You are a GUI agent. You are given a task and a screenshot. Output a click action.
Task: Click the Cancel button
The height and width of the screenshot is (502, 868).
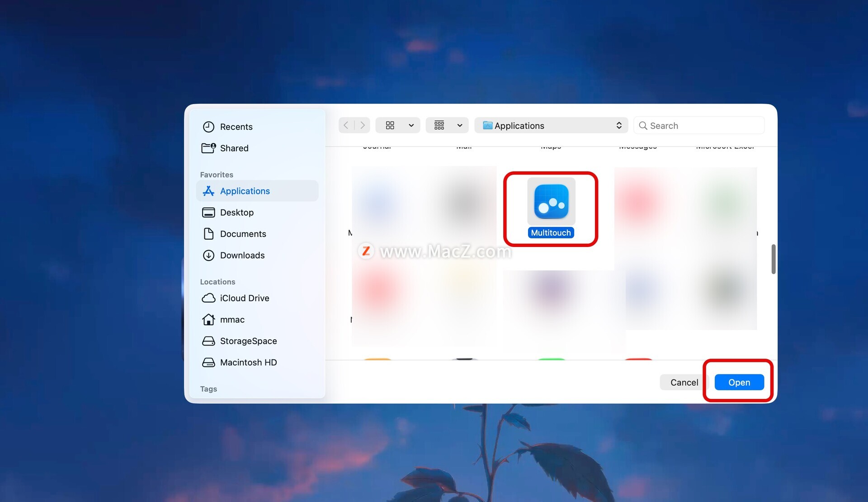(x=684, y=382)
